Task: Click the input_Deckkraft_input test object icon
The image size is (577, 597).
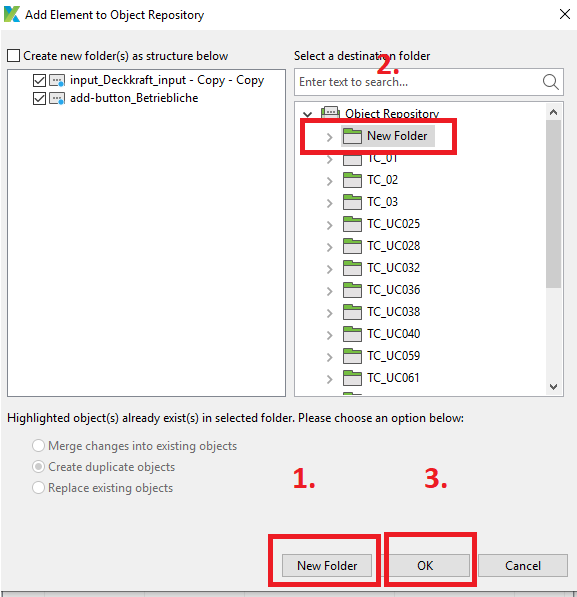Action: coord(57,80)
